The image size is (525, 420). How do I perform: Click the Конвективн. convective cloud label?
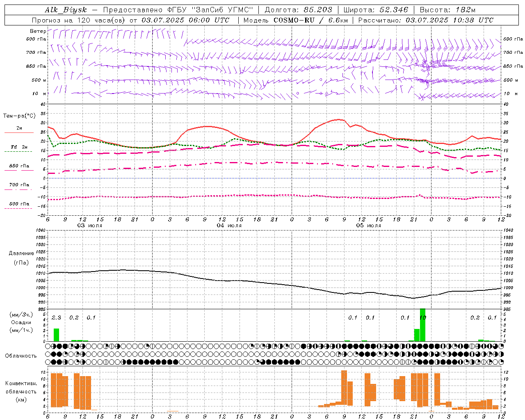21,383
